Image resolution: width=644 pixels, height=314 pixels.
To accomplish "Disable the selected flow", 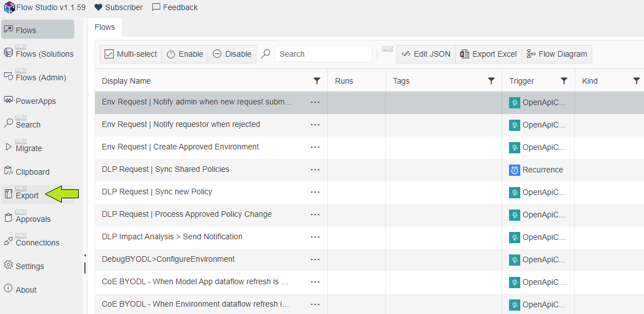I will pyautogui.click(x=232, y=54).
